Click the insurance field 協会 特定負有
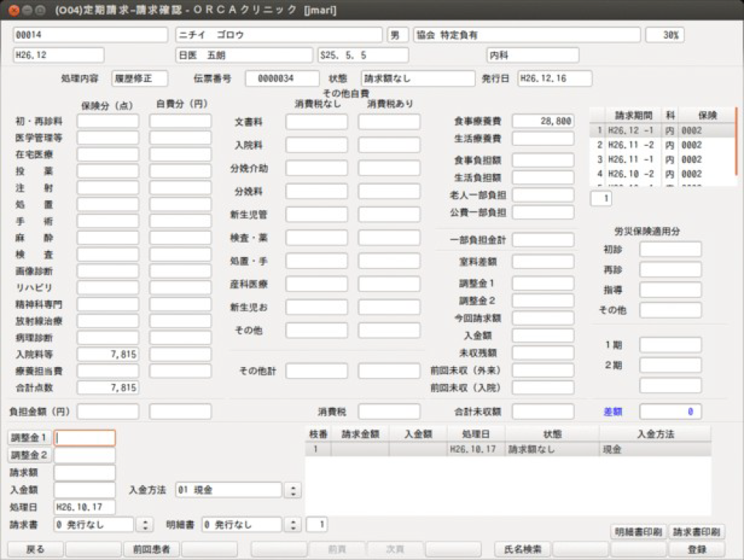Image resolution: width=744 pixels, height=560 pixels. coord(527,35)
